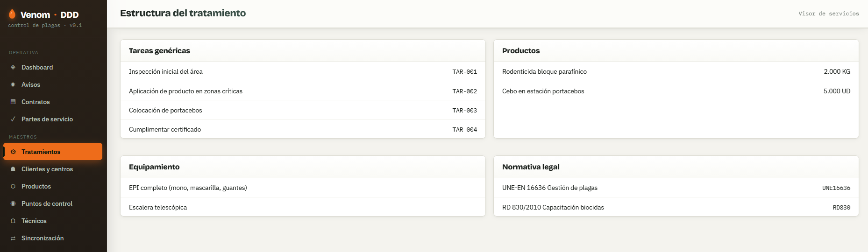Viewport: 868px width, 252px height.
Task: Open Contratos in the sidebar
Action: [x=53, y=102]
